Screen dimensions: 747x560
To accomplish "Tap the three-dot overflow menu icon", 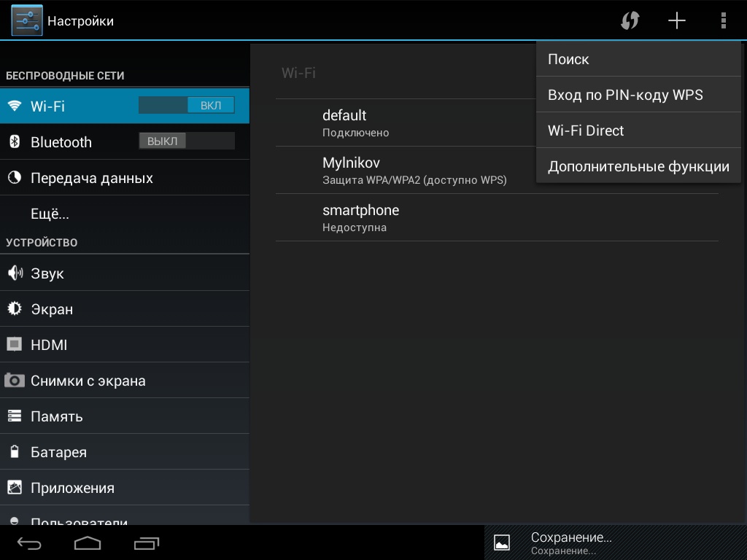I will tap(723, 21).
